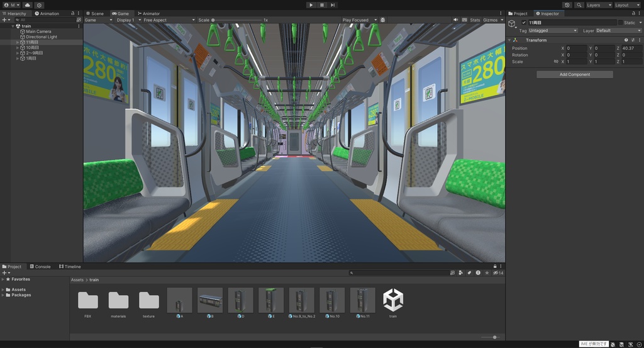This screenshot has width=644, height=348.
Task: Open Transform component help icon
Action: pos(626,40)
